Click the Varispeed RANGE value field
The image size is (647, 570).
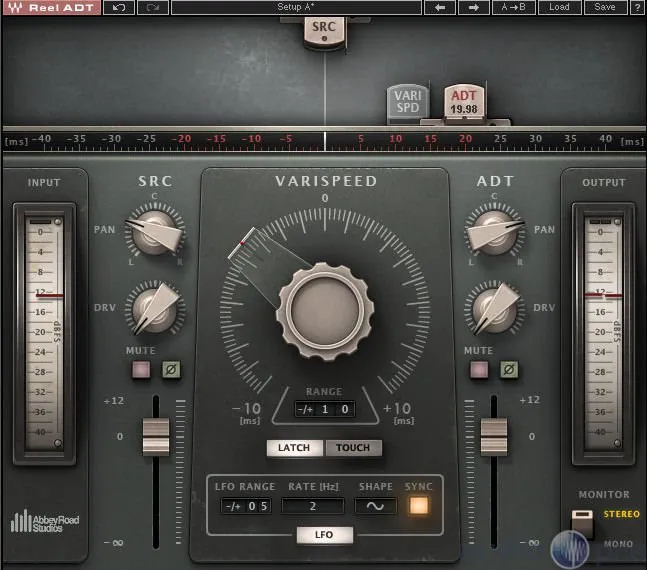click(x=325, y=409)
